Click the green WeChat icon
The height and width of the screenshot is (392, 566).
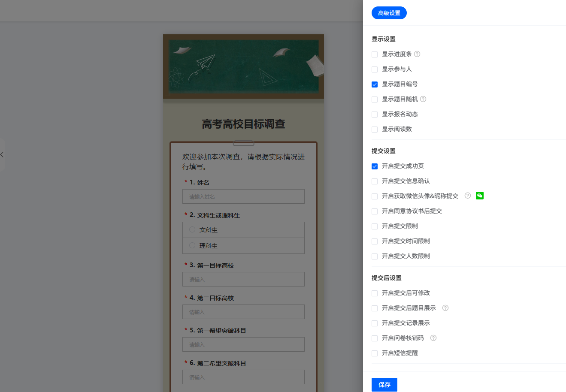click(x=480, y=196)
